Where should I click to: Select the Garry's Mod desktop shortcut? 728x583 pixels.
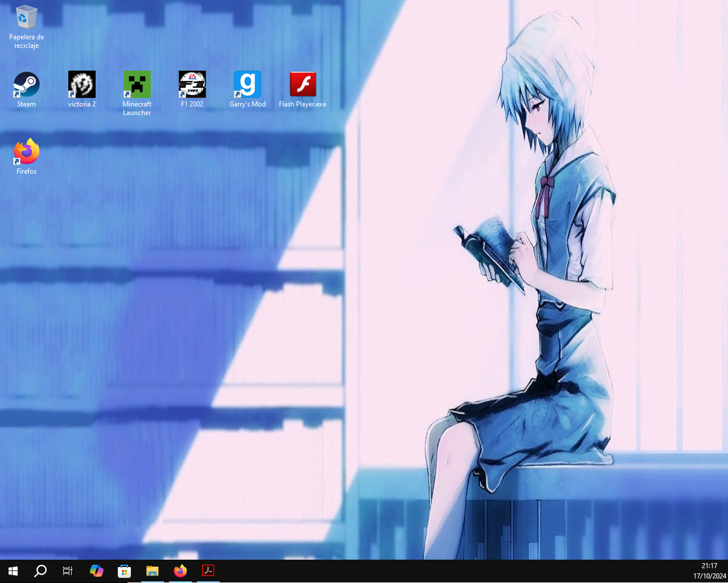click(248, 89)
